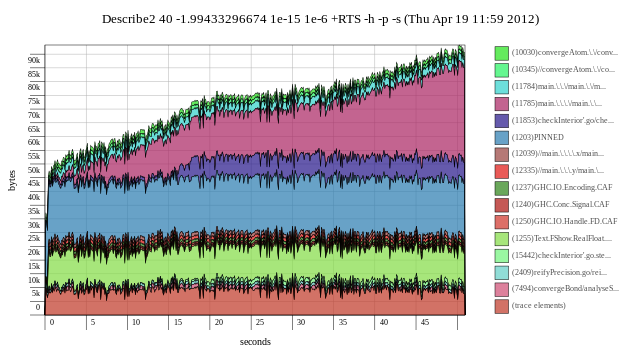Click the (trace elements) legend swatch
The image size is (640, 360).
[x=502, y=306]
